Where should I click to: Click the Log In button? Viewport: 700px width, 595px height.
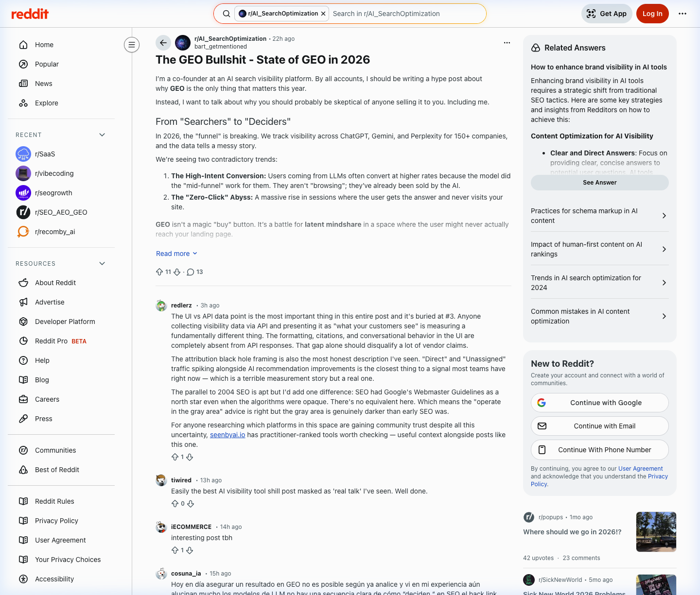[x=652, y=14]
